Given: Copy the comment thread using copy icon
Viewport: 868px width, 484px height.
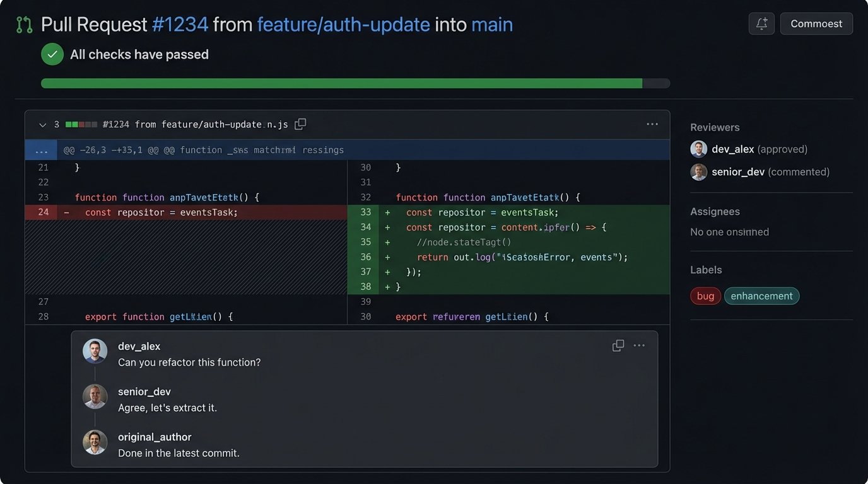Looking at the screenshot, I should point(618,345).
